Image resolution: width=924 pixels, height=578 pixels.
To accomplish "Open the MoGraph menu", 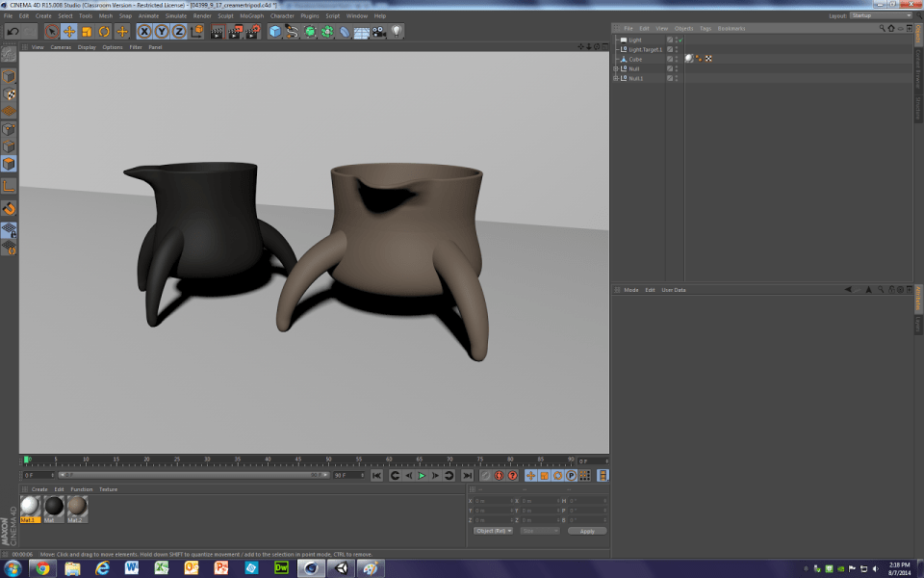I will click(x=250, y=15).
